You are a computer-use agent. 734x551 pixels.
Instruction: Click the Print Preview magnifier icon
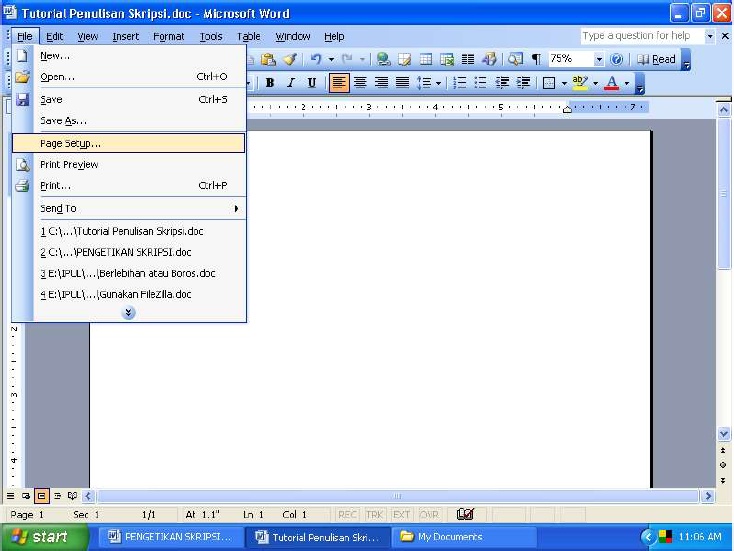click(x=22, y=164)
